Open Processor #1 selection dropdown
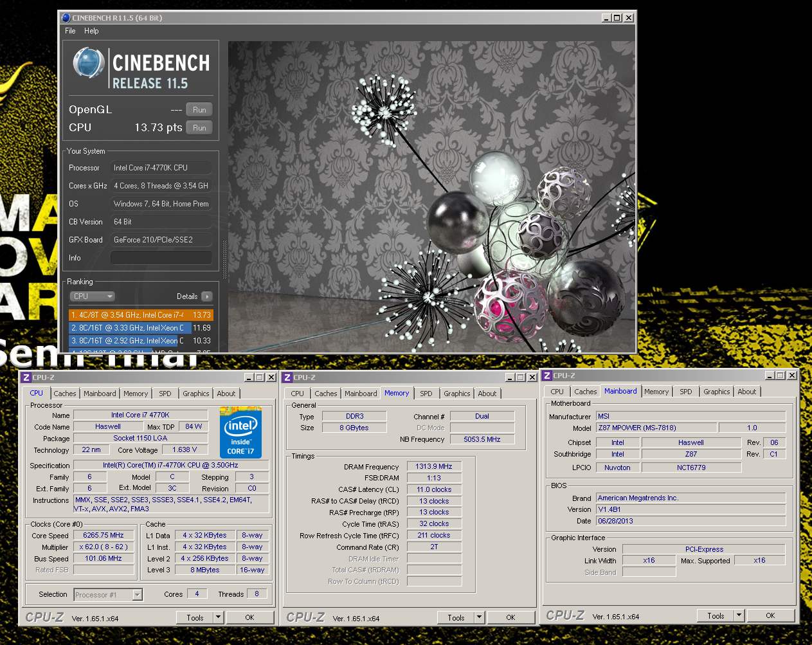Viewport: 812px width, 645px height. [108, 595]
